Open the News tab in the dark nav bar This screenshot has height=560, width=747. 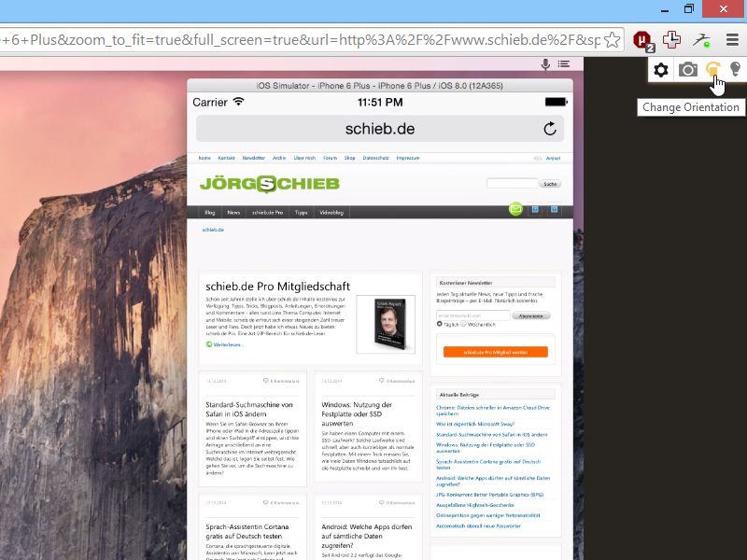[233, 213]
